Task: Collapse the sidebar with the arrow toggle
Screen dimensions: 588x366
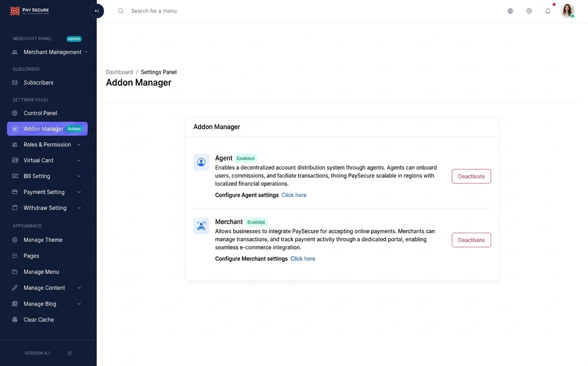Action: [97, 11]
